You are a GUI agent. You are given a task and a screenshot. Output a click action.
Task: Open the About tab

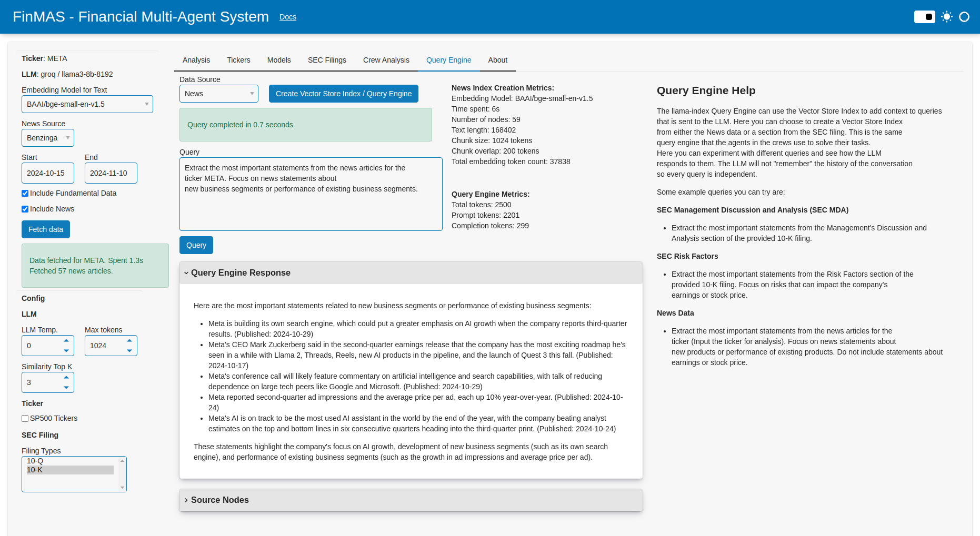click(x=498, y=60)
